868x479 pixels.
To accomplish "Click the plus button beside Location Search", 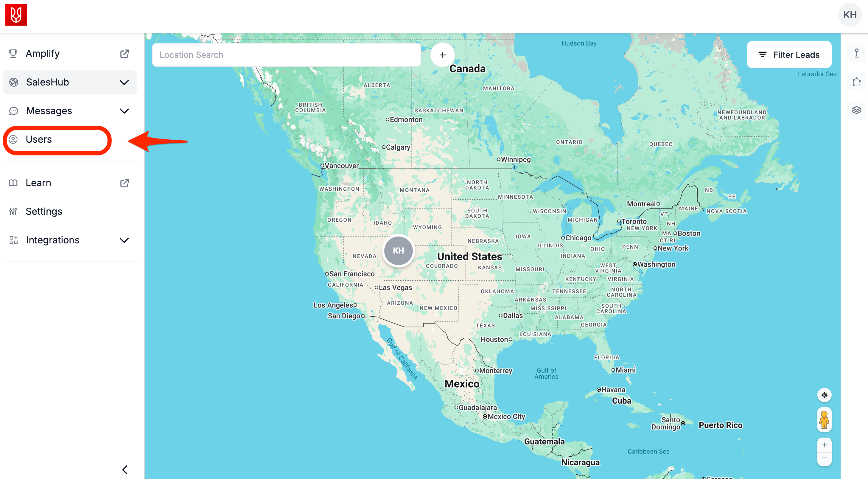I will pyautogui.click(x=442, y=55).
